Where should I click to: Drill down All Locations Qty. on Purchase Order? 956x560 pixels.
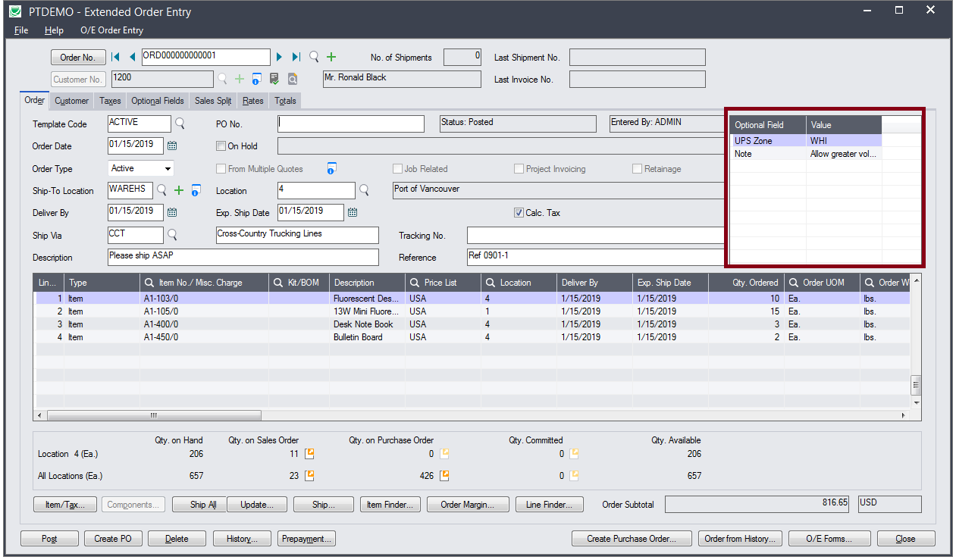click(x=445, y=476)
